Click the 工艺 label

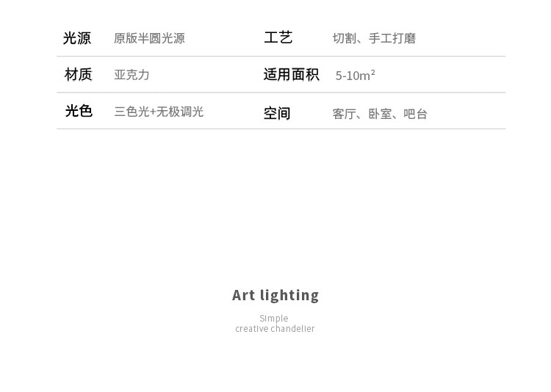(278, 37)
